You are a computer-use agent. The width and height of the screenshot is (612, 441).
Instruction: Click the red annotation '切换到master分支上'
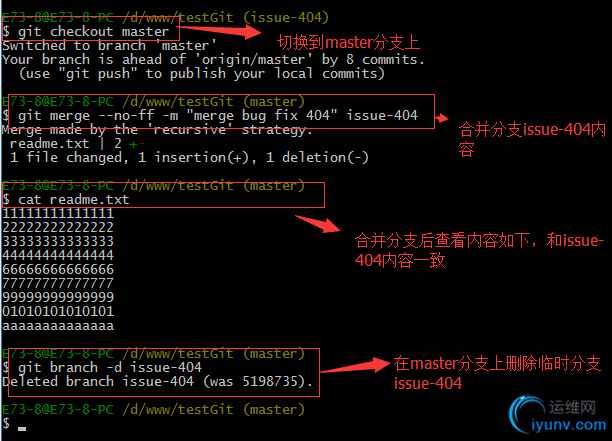[349, 43]
